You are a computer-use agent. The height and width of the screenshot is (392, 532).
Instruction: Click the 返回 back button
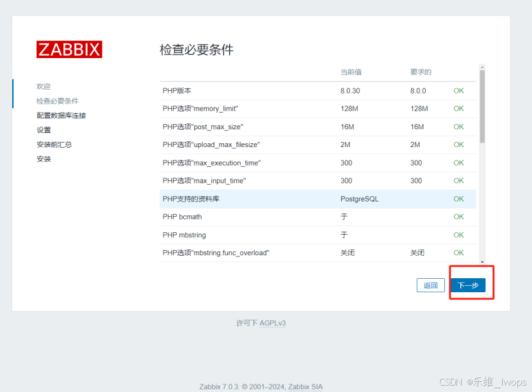pyautogui.click(x=431, y=285)
